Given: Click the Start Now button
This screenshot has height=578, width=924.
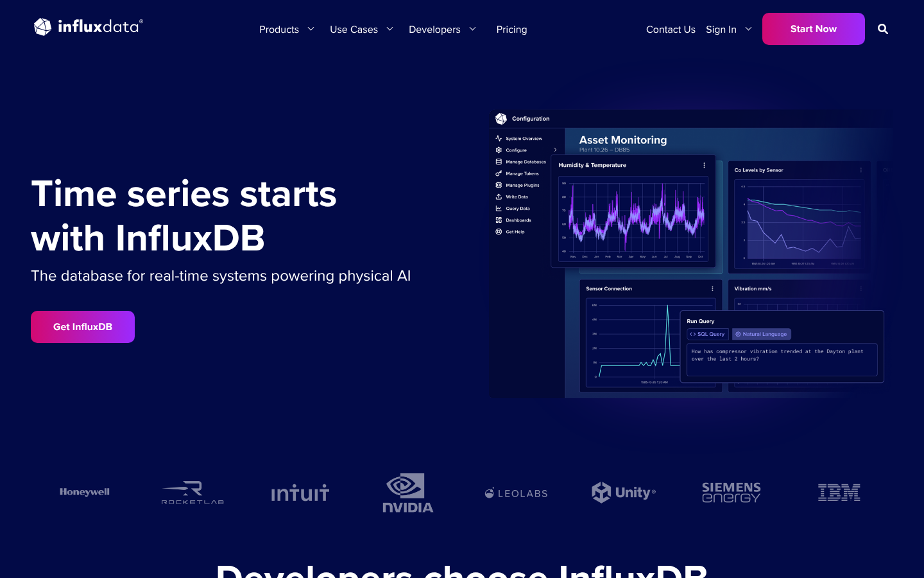Looking at the screenshot, I should [814, 29].
